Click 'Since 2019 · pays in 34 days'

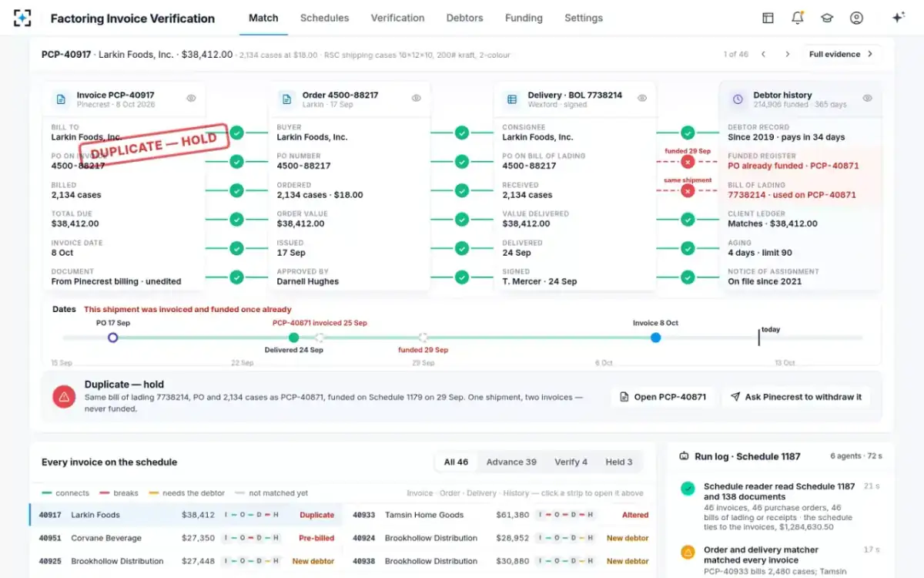(x=786, y=137)
